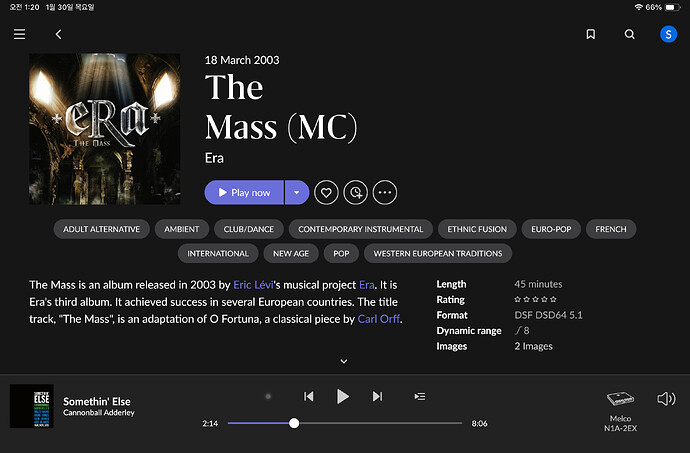This screenshot has height=453, width=690.
Task: Click the 2 Images value
Action: 533,346
